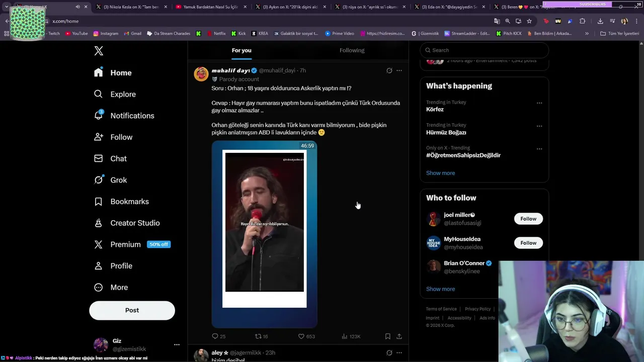Expand the More menu in sidebar
Viewport: 644px width, 362px height.
(111, 288)
